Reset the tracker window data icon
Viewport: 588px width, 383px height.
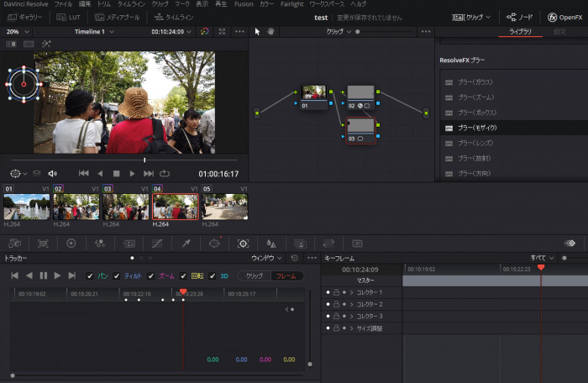295,258
